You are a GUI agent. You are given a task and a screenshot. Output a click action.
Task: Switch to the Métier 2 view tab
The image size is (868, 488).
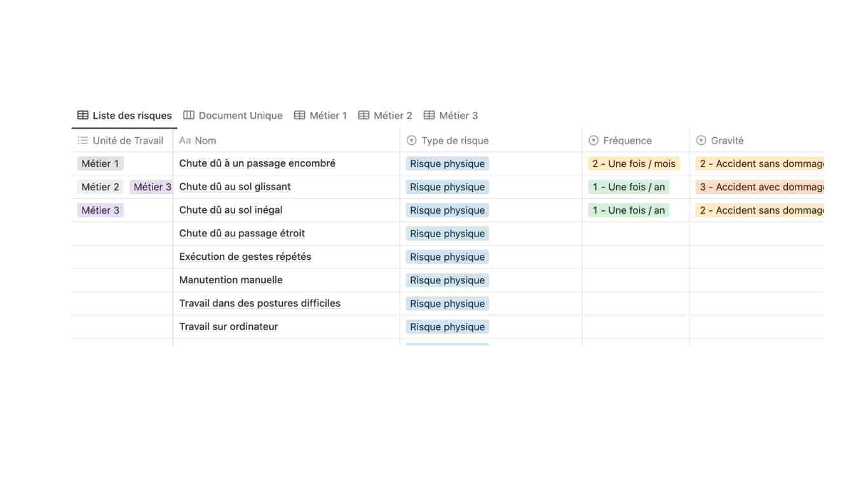[x=392, y=115]
